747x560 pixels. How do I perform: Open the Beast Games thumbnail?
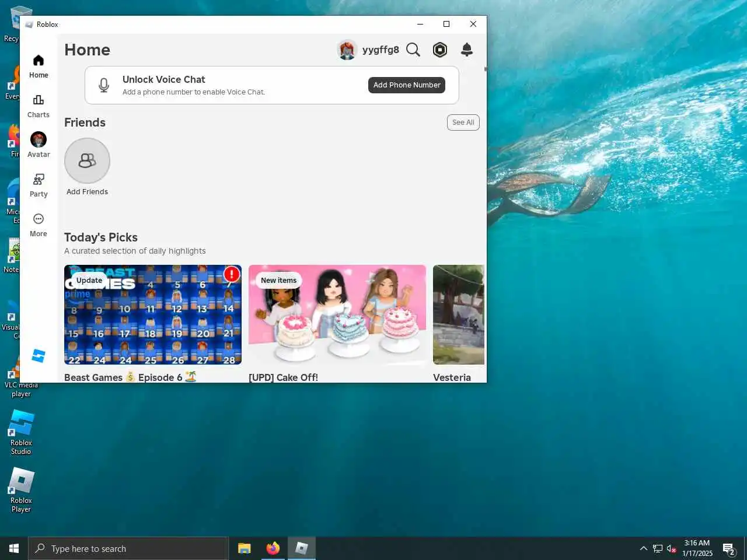pyautogui.click(x=153, y=315)
